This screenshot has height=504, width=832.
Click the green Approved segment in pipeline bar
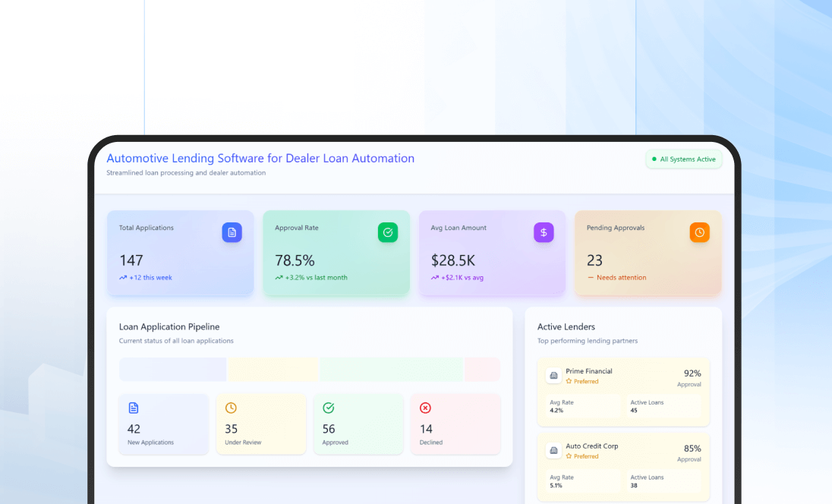pyautogui.click(x=391, y=370)
